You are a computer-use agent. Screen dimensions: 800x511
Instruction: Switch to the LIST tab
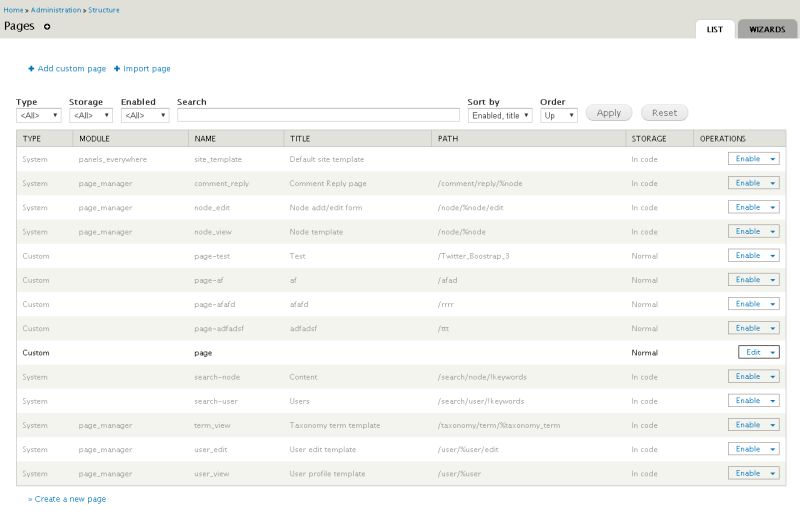715,29
